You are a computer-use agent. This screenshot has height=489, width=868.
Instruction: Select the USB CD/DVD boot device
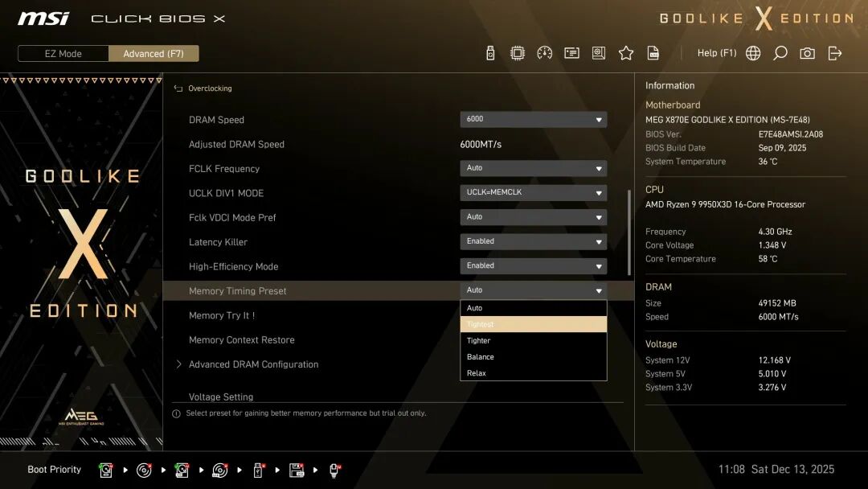(219, 471)
